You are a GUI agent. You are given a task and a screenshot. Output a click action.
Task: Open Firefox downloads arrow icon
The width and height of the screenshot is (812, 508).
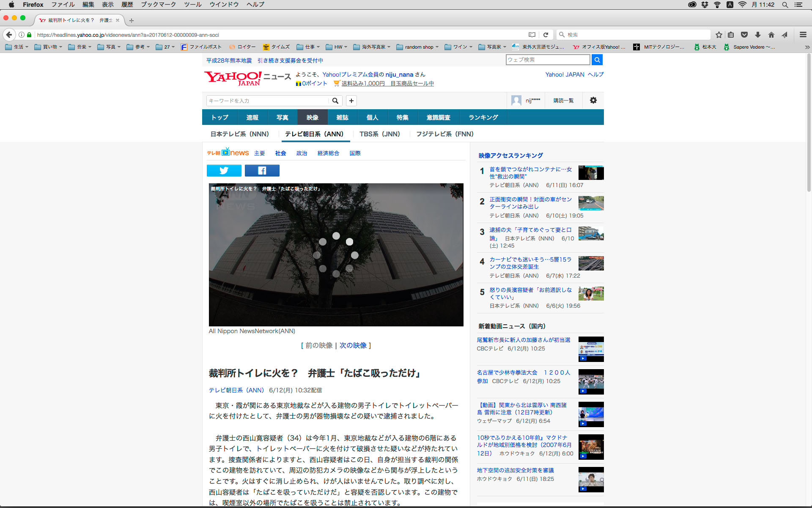click(x=758, y=35)
